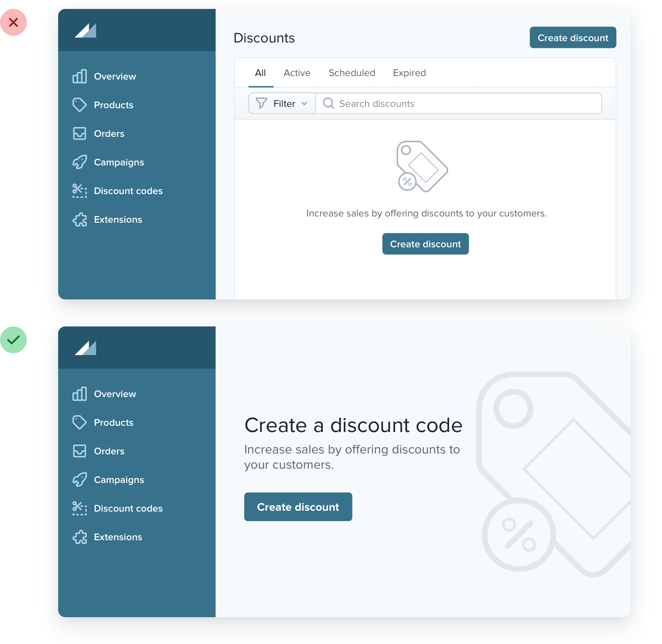Switch to the Scheduled tab
Screen dimensions: 662x644
pyautogui.click(x=352, y=73)
